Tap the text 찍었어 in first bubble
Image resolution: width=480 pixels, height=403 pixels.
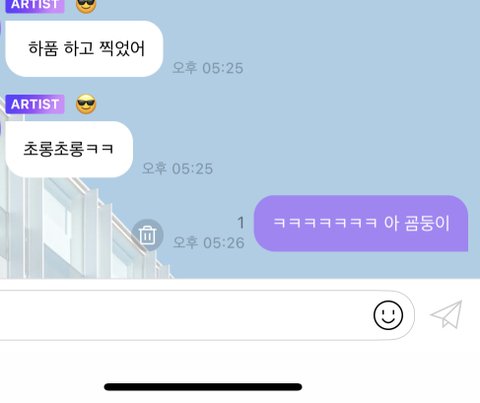122,48
